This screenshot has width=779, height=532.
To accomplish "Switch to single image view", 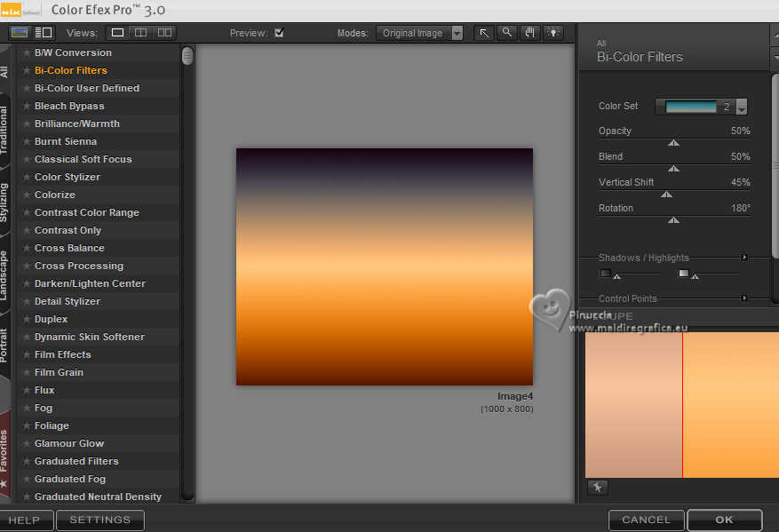I will click(117, 33).
